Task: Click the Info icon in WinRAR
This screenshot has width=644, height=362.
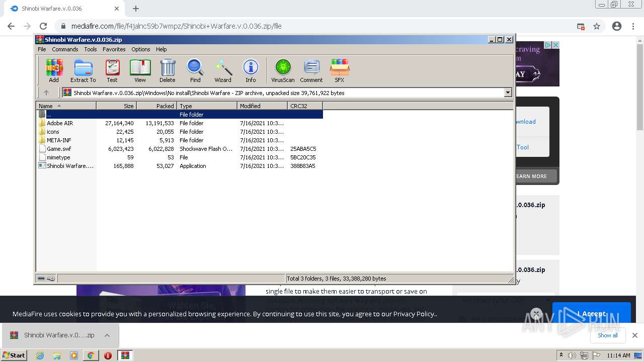Action: (251, 70)
